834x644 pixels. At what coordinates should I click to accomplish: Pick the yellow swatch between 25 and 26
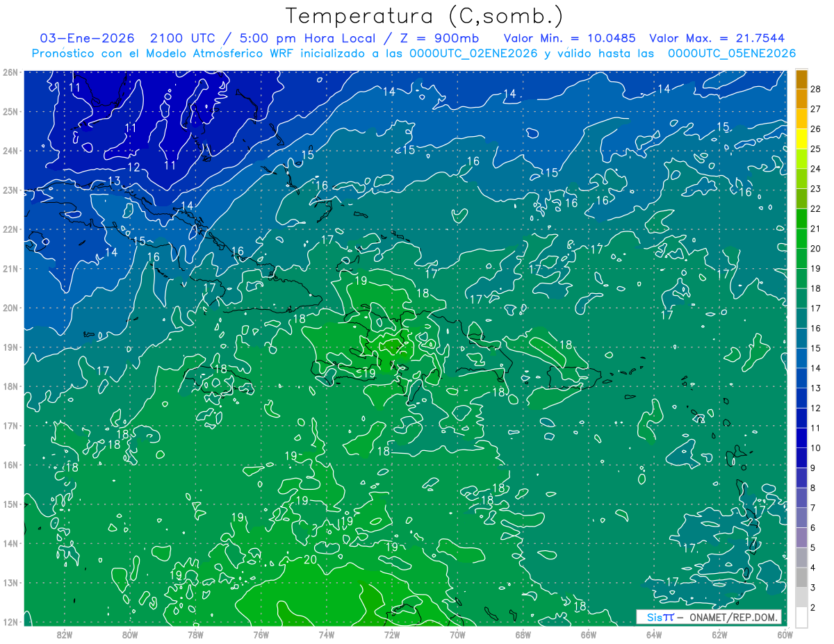[802, 139]
